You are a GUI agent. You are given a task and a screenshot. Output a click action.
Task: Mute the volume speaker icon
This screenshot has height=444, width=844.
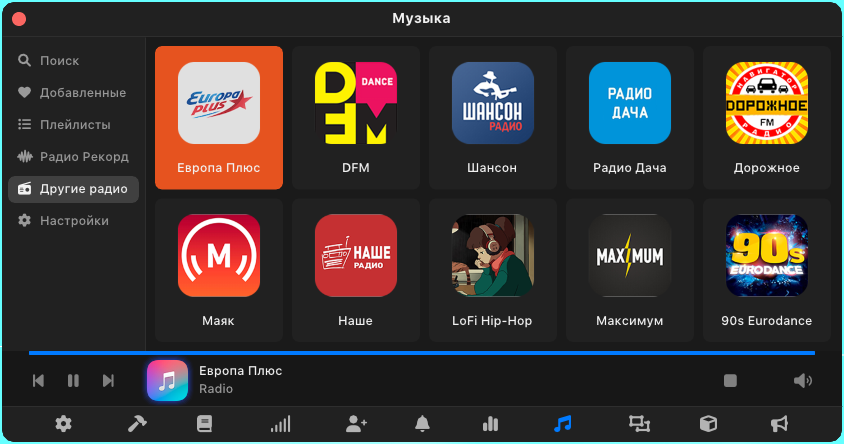tap(802, 380)
